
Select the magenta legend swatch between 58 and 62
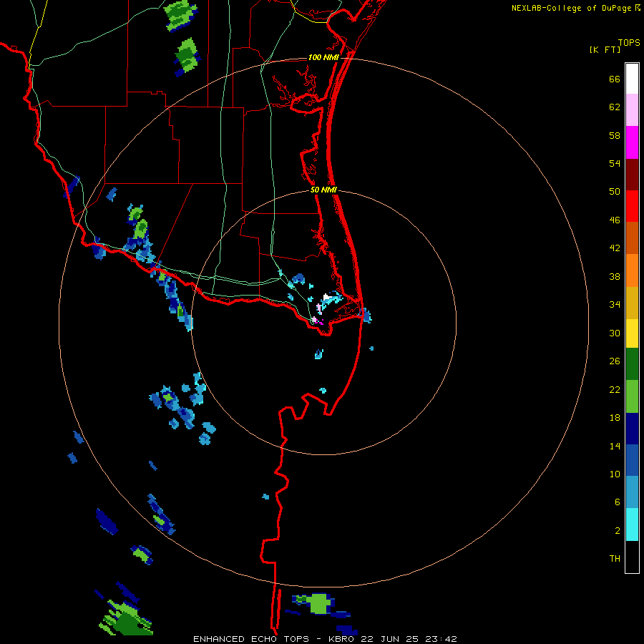632,142
